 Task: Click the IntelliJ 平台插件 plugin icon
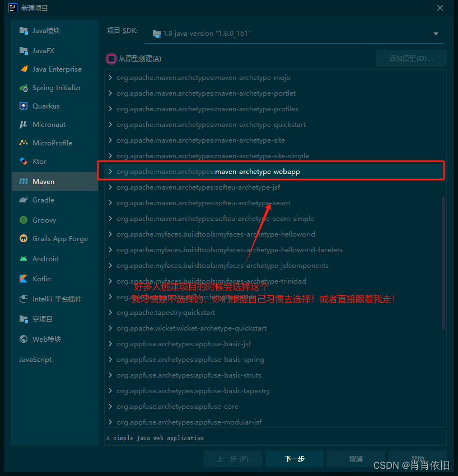coord(24,299)
